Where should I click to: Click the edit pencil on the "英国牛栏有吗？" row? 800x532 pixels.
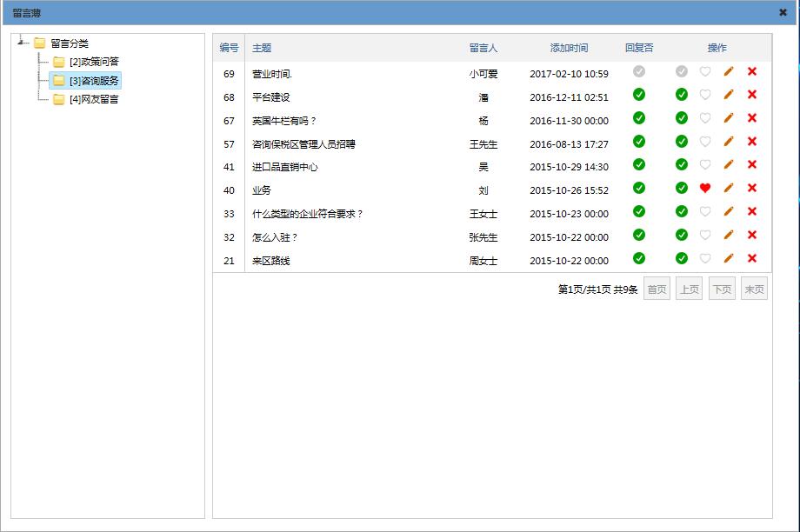click(729, 118)
